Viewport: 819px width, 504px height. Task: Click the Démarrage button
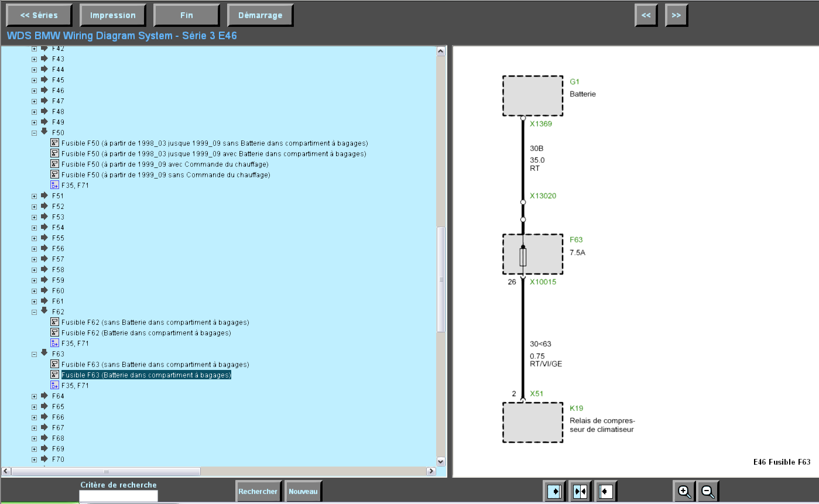261,15
